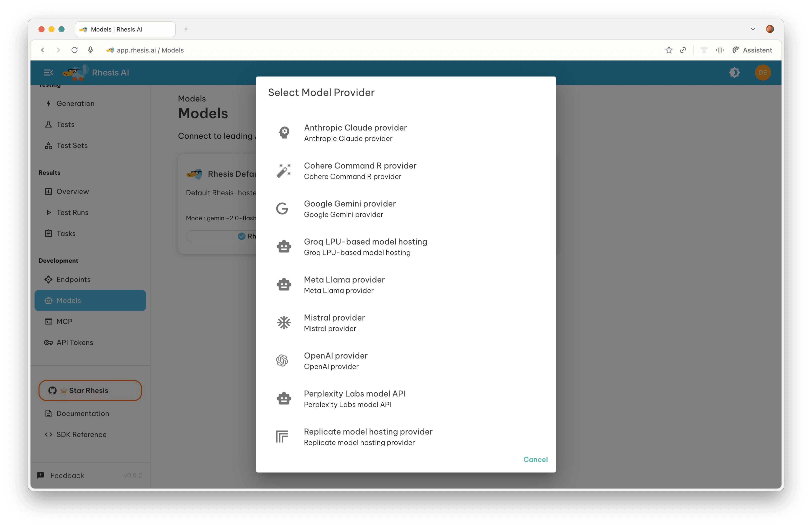Bookmark this page with star icon
The height and width of the screenshot is (528, 812).
[x=669, y=50]
